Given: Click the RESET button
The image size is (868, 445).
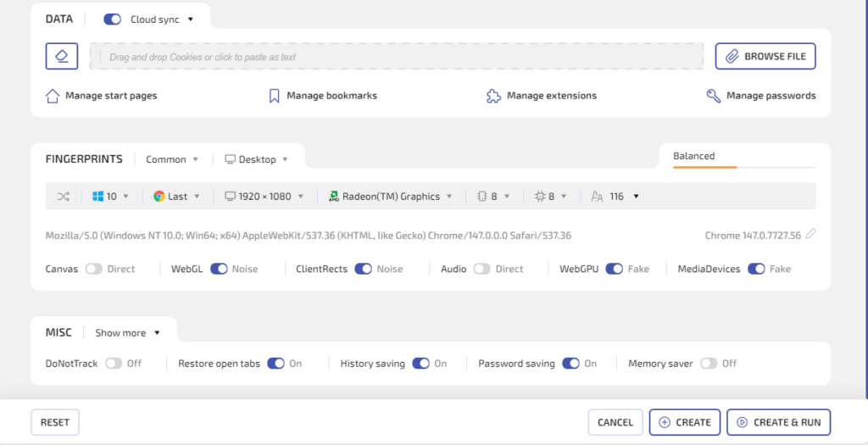Looking at the screenshot, I should (x=55, y=422).
